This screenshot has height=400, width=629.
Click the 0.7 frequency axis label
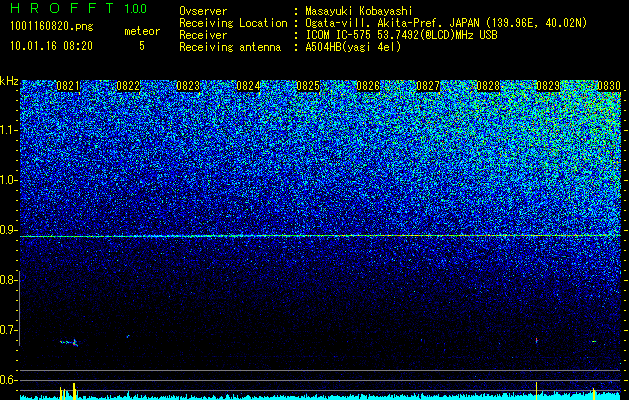click(8, 330)
